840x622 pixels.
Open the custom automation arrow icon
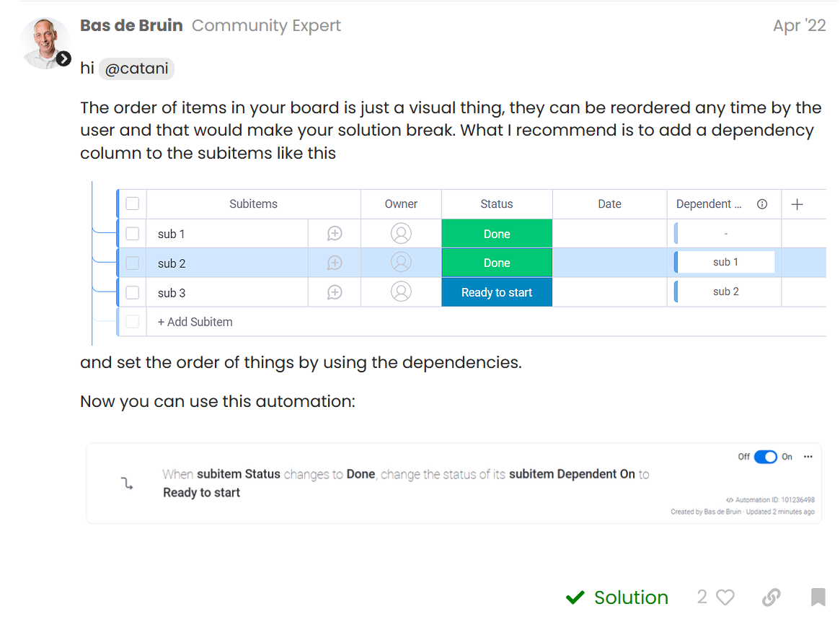click(x=127, y=483)
